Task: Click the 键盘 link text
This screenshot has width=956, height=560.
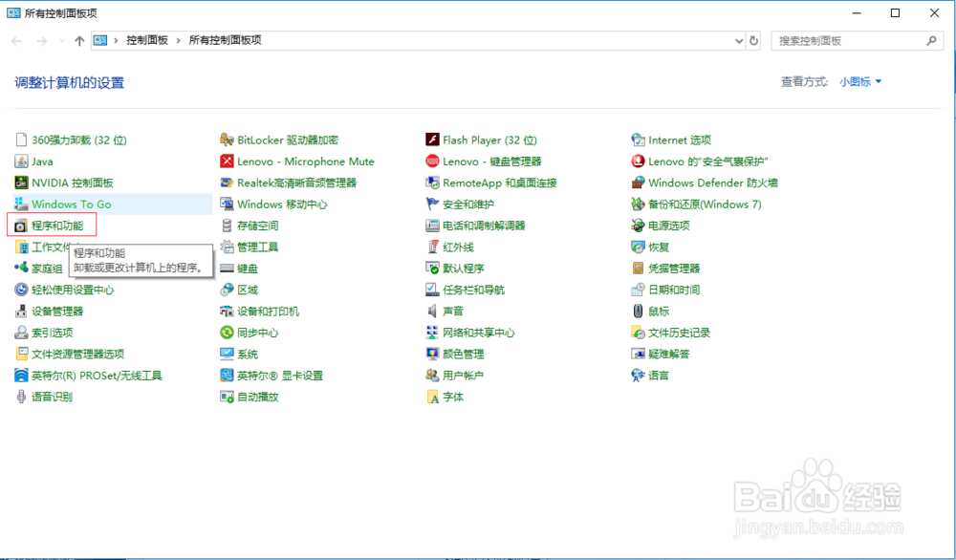Action: click(248, 269)
